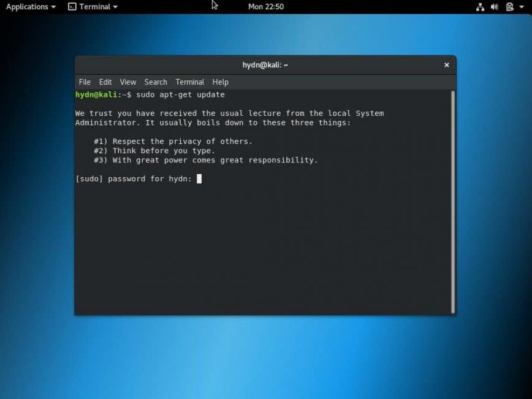Viewport: 532px width, 399px height.
Task: Click the terminal icon in top bar
Action: 72,7
